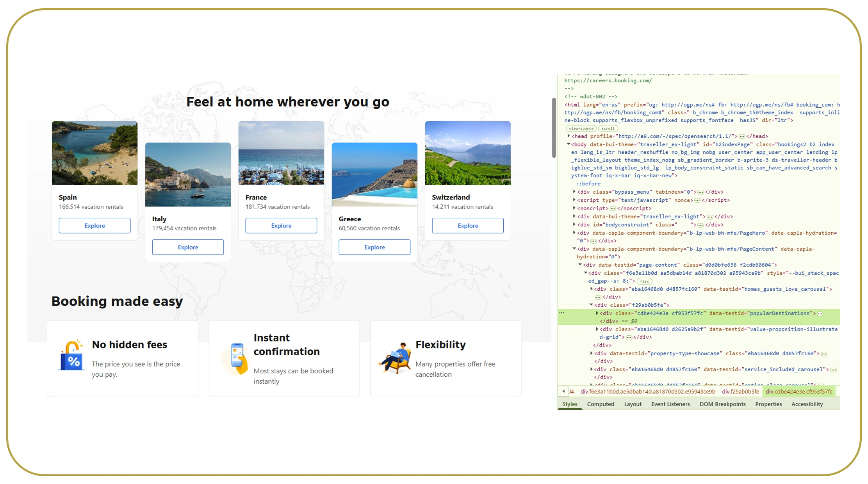
Task: Switch to the Event Listeners tab
Action: click(x=670, y=404)
